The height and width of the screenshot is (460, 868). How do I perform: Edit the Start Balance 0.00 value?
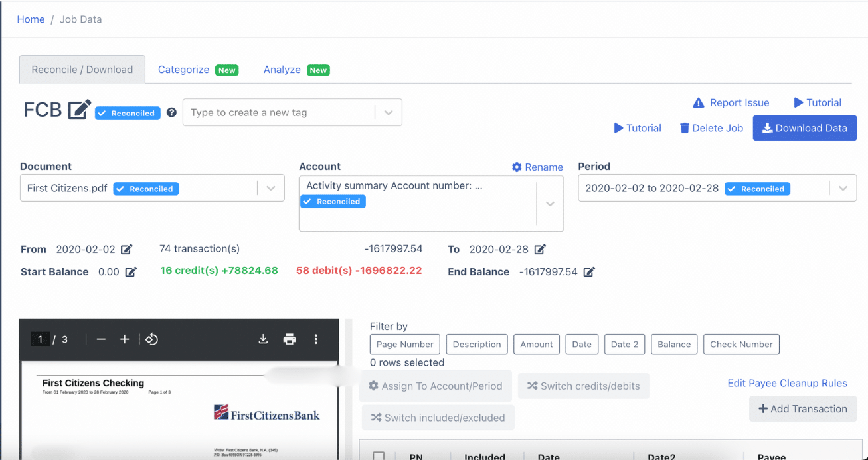point(131,272)
